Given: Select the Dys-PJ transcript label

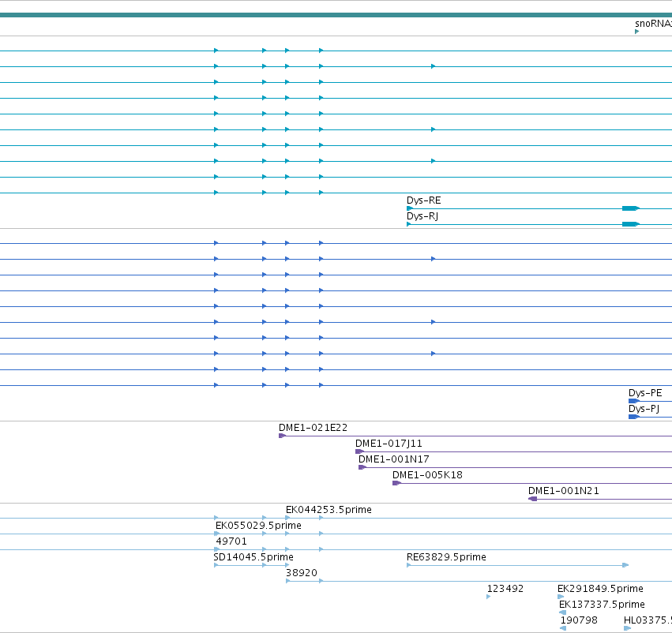Looking at the screenshot, I should pyautogui.click(x=644, y=409).
